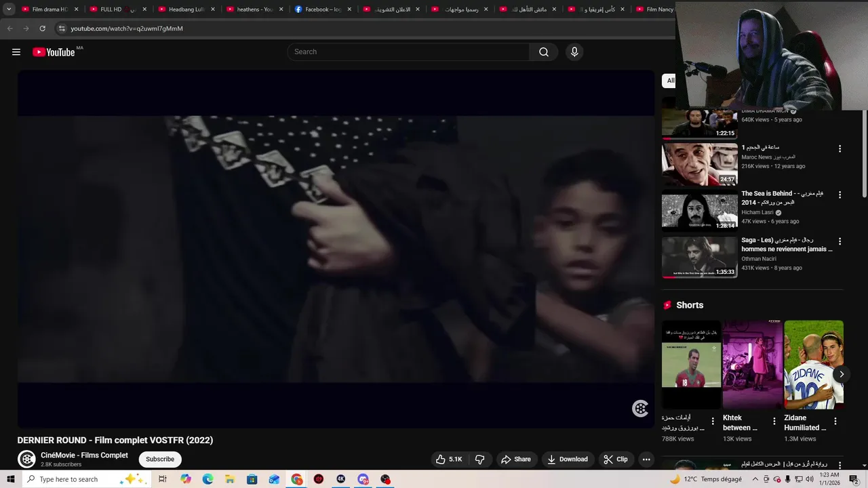Click the channel watermark icon in player
This screenshot has height=488, width=868.
click(640, 408)
